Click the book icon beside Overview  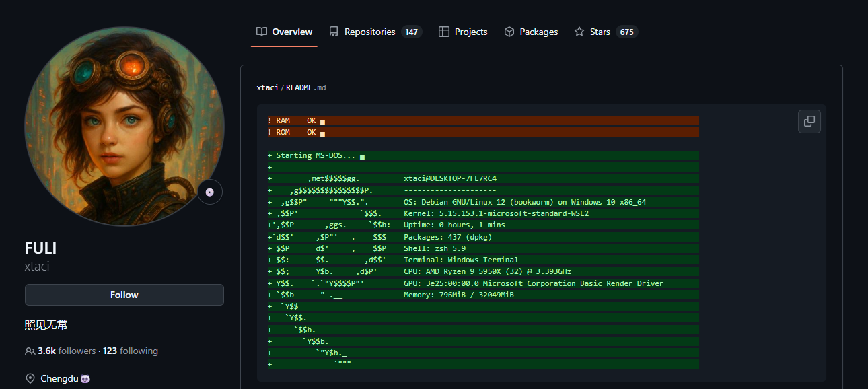262,32
